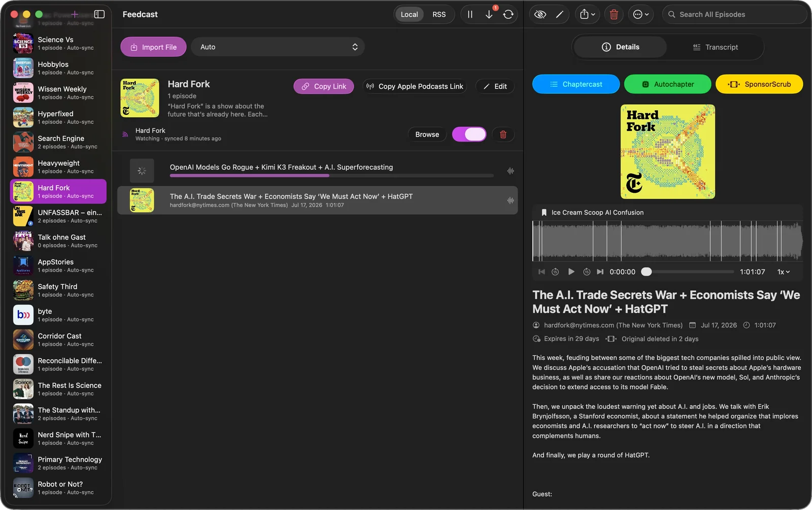The width and height of the screenshot is (812, 510).
Task: Click waveform icon on OpenAI Models Go Rogue row
Action: (510, 171)
